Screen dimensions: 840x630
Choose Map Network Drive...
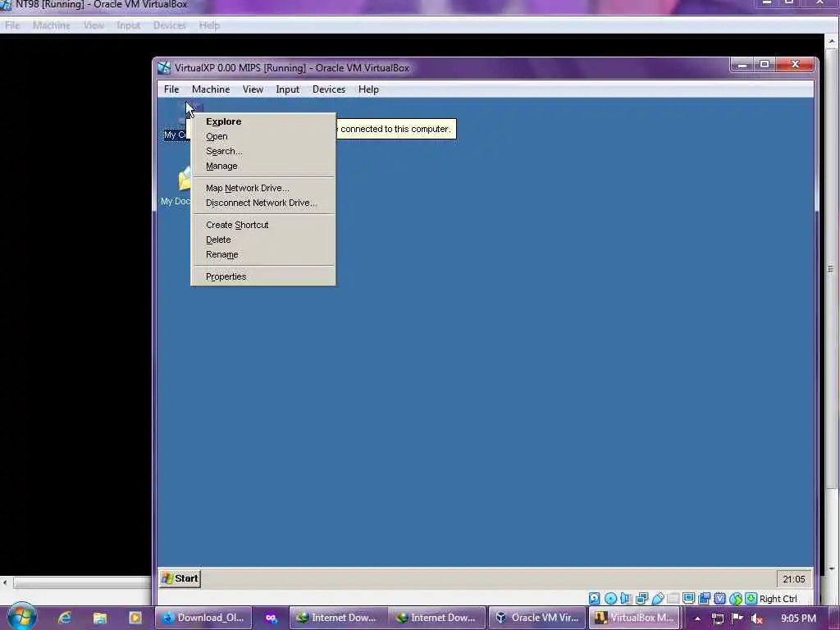click(263, 188)
